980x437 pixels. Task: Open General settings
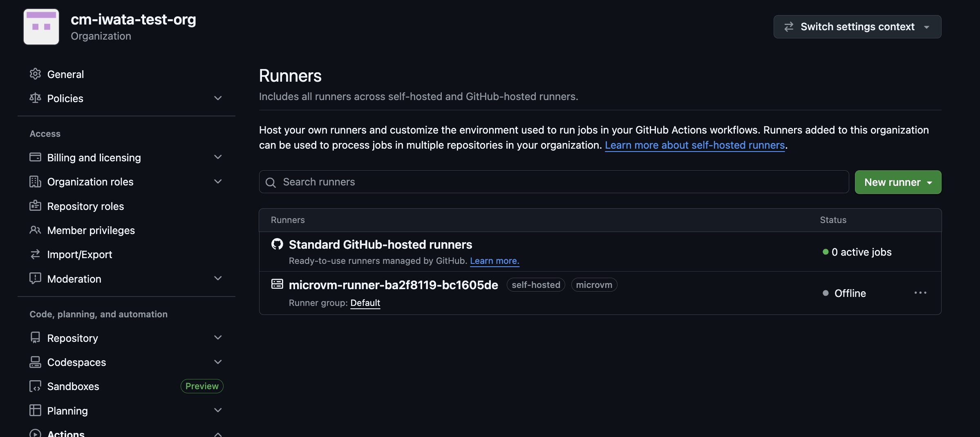[65, 74]
